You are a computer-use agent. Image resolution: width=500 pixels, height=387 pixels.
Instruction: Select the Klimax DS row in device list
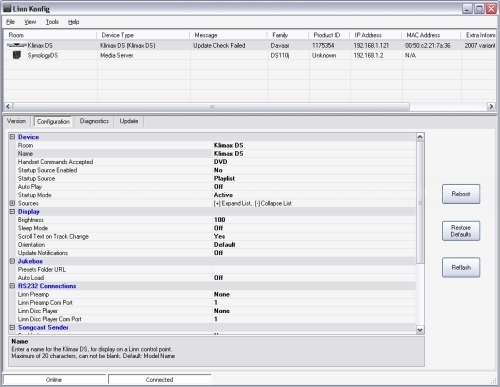point(250,45)
